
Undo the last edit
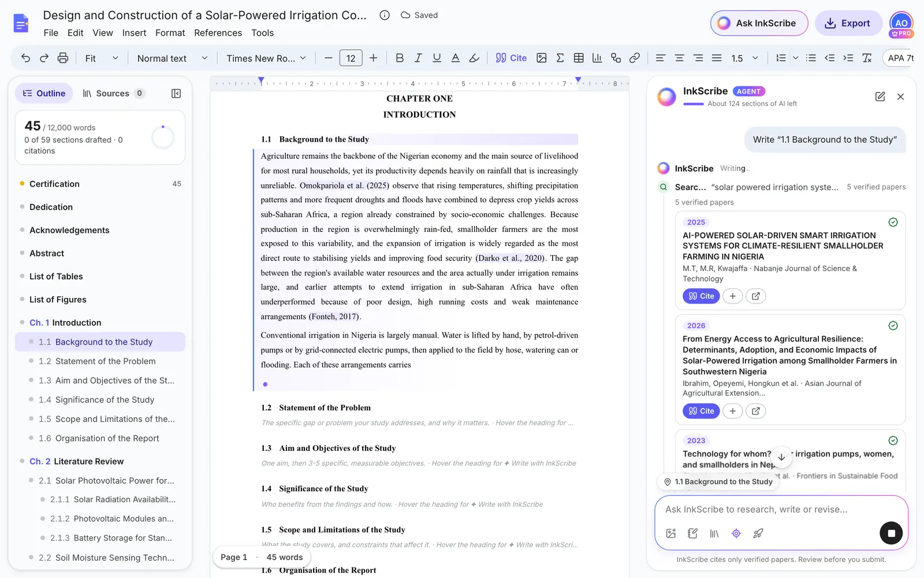[25, 58]
